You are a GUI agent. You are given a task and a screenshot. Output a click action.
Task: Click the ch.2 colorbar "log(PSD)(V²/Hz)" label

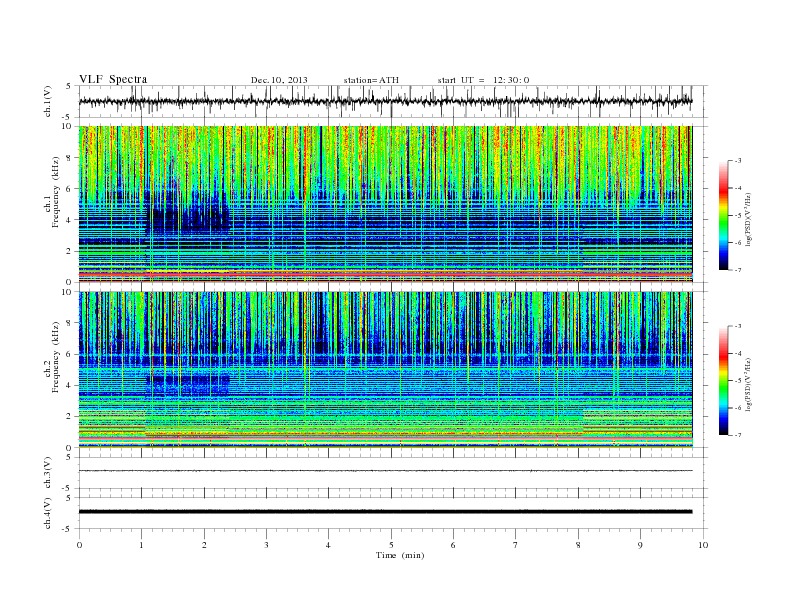click(749, 384)
